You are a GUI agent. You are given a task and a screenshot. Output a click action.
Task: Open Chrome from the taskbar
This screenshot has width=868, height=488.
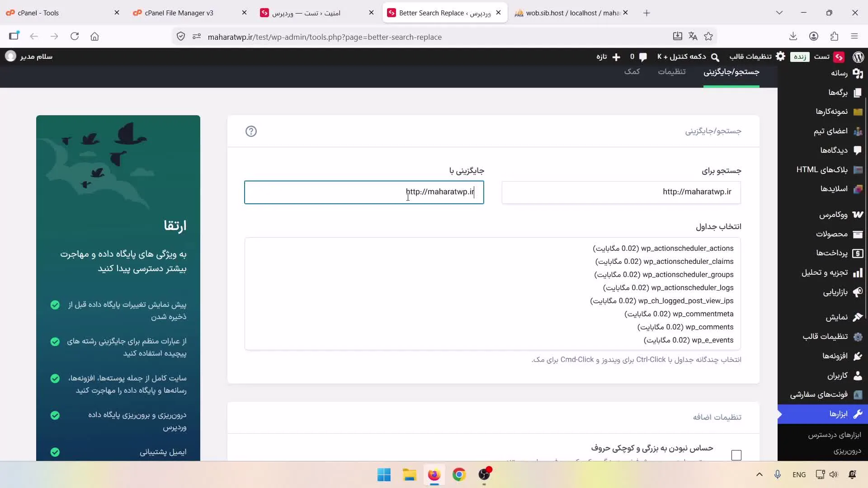pyautogui.click(x=459, y=474)
